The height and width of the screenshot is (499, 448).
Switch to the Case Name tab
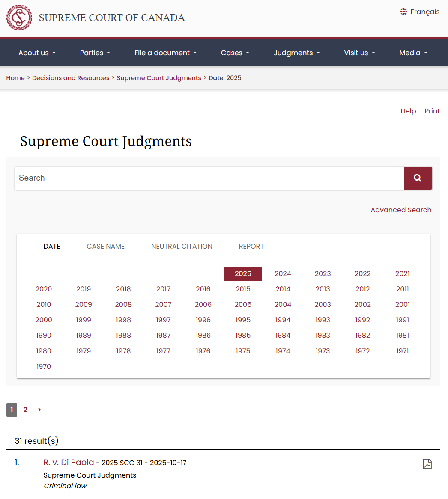coord(105,247)
